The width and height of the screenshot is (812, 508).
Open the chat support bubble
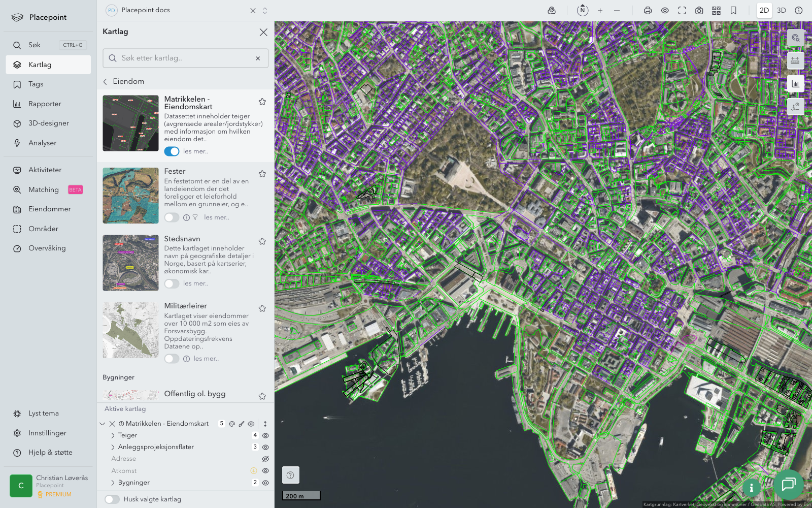coord(788,485)
